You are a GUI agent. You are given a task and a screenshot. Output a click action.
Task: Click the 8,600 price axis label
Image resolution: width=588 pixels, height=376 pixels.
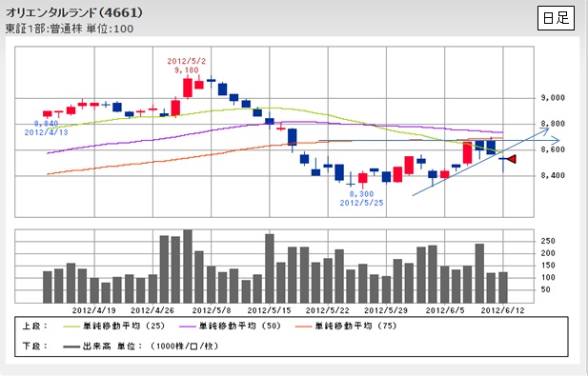(553, 149)
